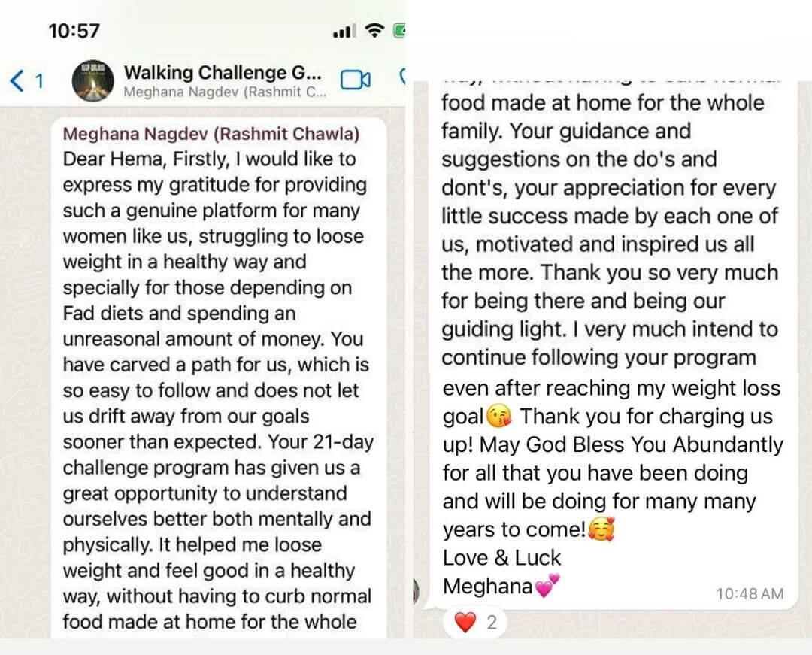
Task: Tap the unread count next to back arrow
Action: click(40, 81)
